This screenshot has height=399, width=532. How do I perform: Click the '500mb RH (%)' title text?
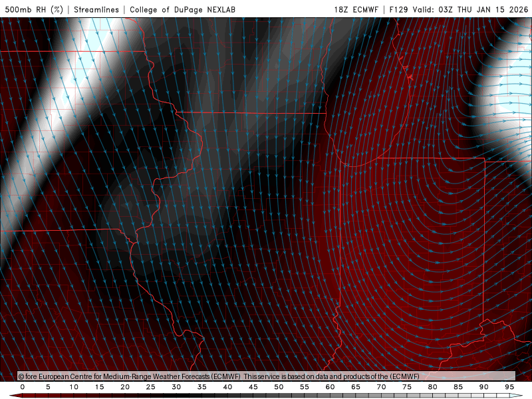pos(34,9)
